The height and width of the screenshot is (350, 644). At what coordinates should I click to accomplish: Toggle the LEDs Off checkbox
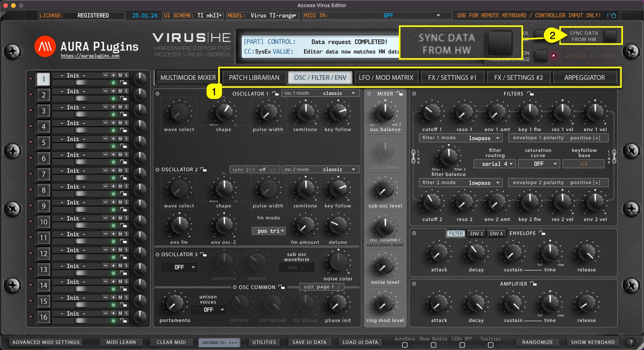coord(462,345)
